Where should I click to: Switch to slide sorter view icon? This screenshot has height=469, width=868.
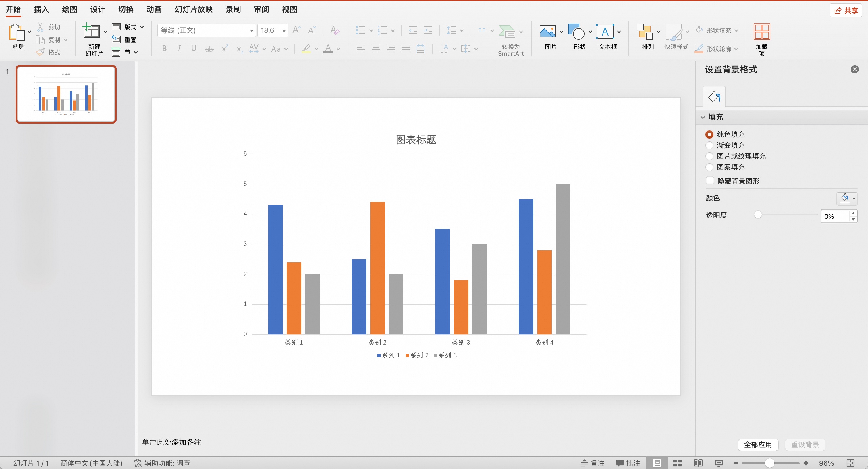tap(678, 463)
